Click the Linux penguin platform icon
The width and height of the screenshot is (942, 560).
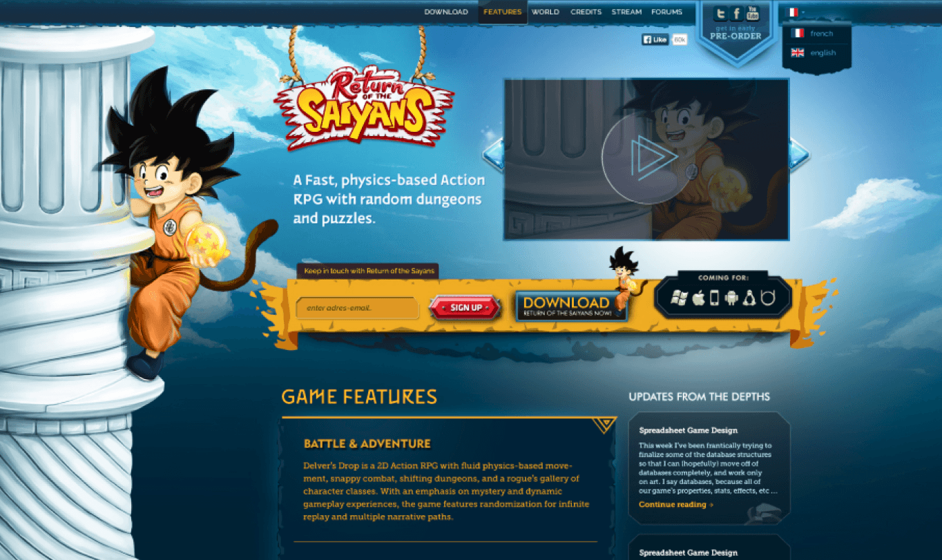point(749,298)
